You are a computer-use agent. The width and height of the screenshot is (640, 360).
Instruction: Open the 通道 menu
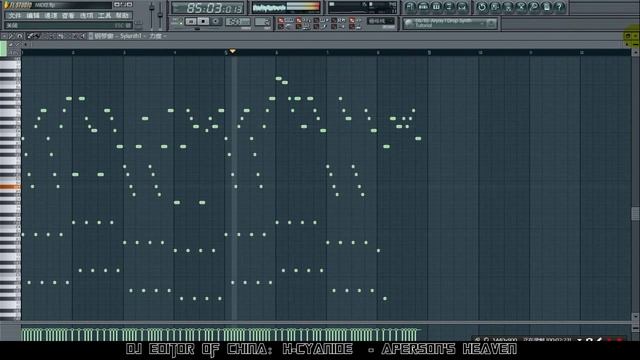[x=51, y=16]
